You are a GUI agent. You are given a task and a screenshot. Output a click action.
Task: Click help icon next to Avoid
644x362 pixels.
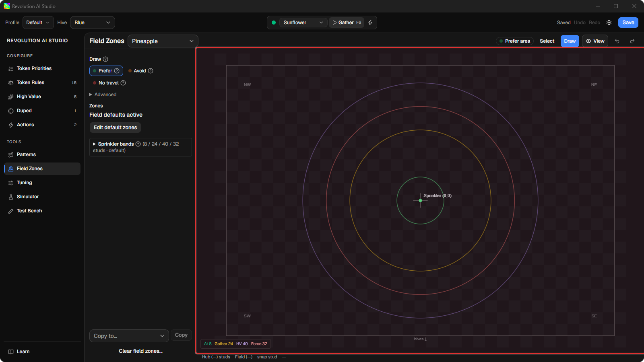tap(151, 71)
